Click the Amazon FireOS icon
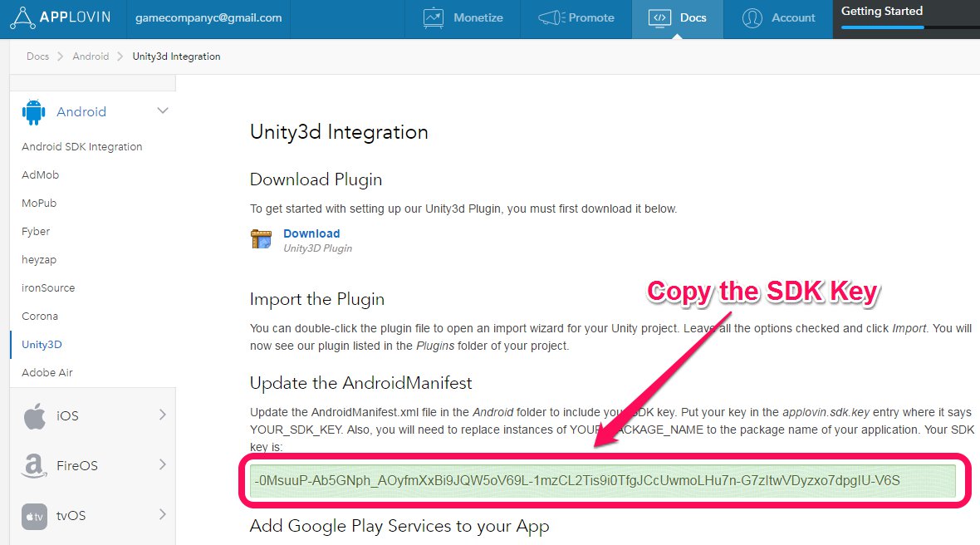980x545 pixels. [34, 465]
